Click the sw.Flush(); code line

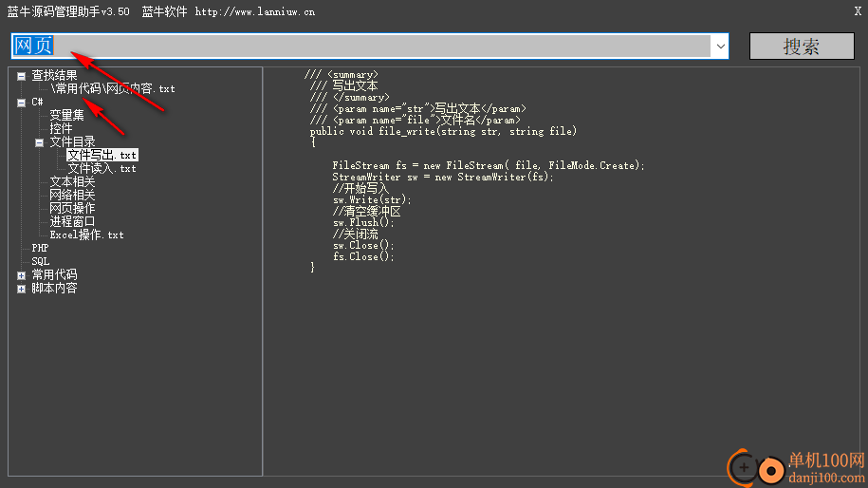363,223
